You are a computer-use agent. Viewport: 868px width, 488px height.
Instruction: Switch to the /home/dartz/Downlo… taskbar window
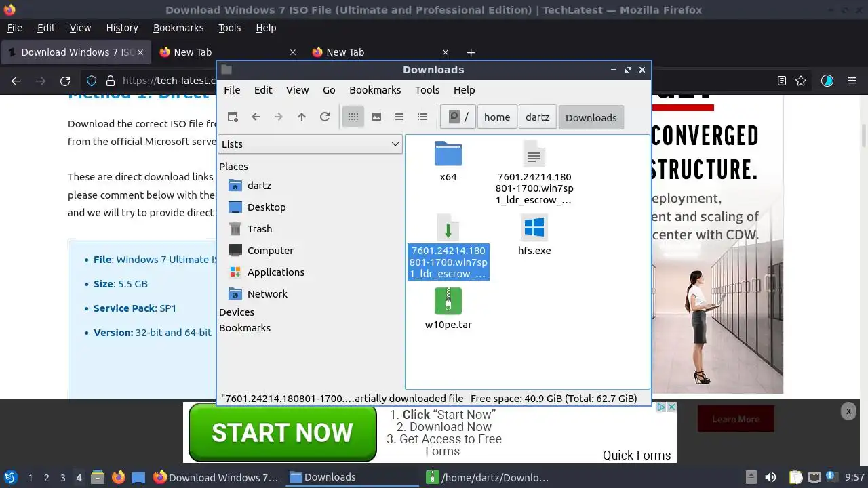pos(488,477)
